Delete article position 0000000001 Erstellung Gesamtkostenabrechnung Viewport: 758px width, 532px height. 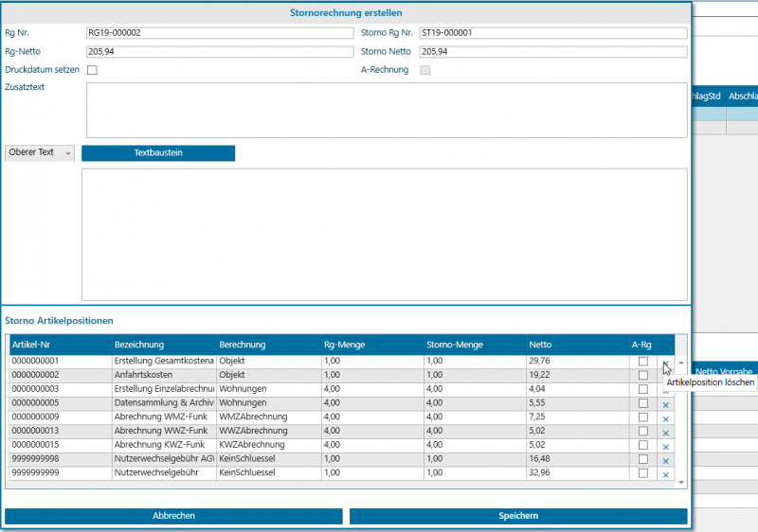[x=666, y=362]
